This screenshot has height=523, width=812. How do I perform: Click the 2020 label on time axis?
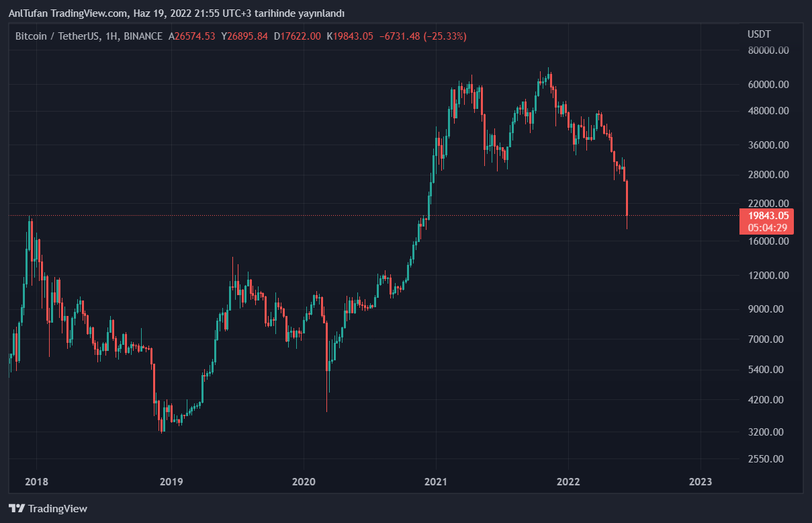pos(304,481)
